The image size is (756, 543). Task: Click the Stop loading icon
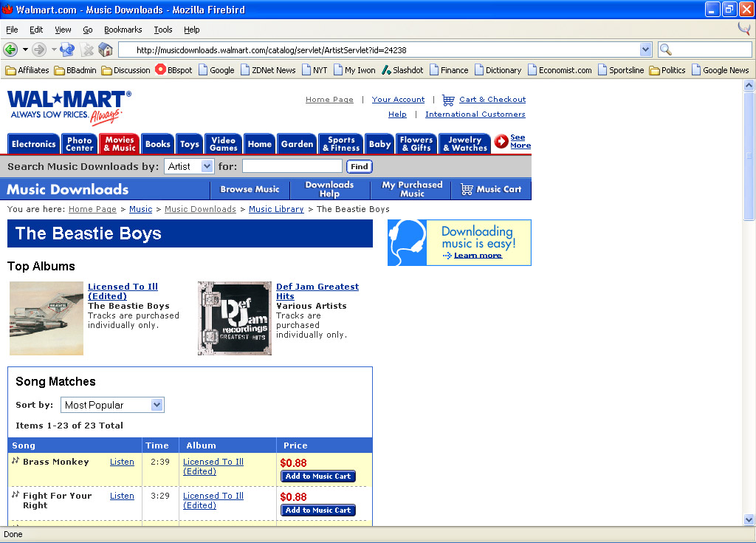coord(87,49)
